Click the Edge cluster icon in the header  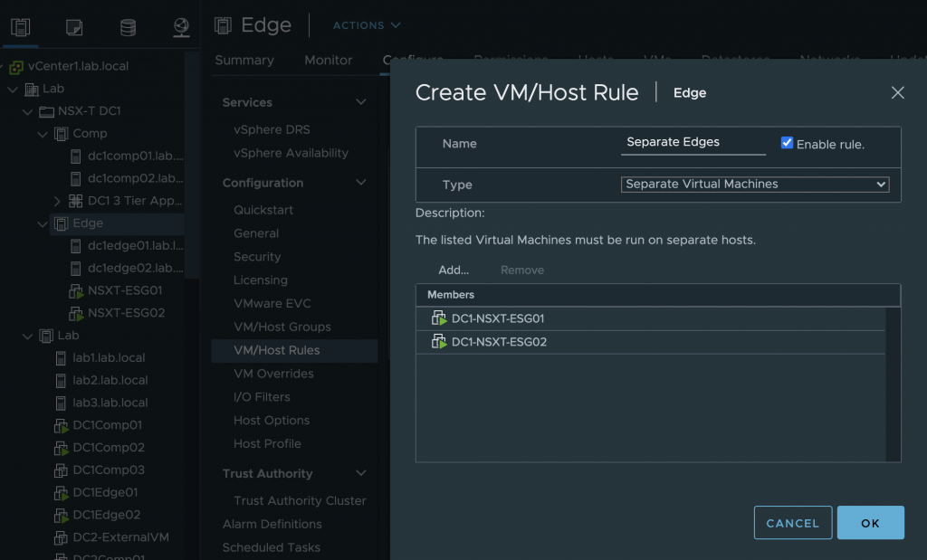223,25
